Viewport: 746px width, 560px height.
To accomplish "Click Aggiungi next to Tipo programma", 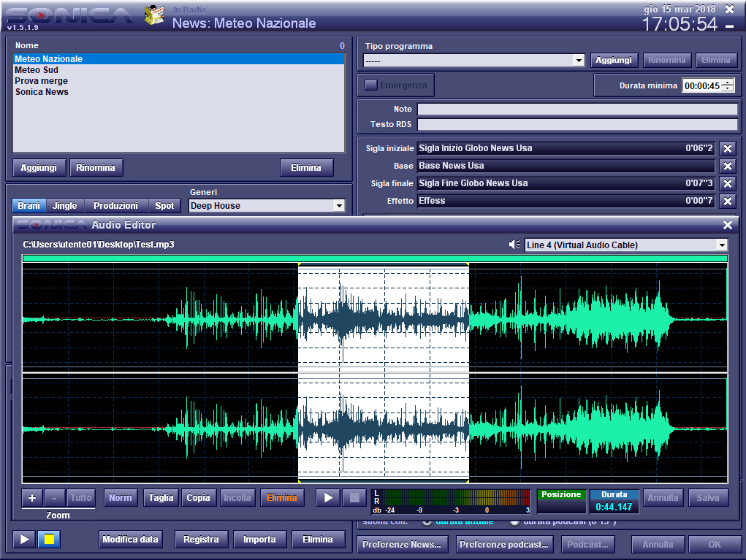I will click(x=614, y=60).
